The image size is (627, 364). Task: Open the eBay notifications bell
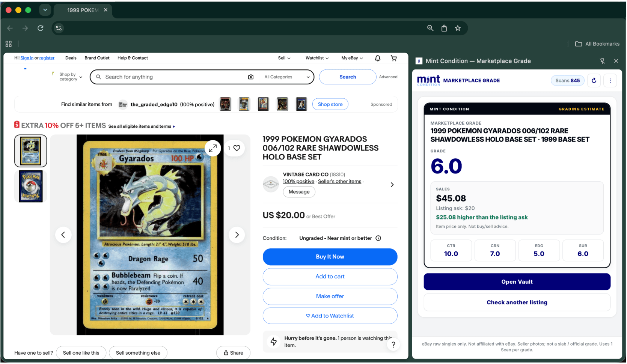[378, 58]
